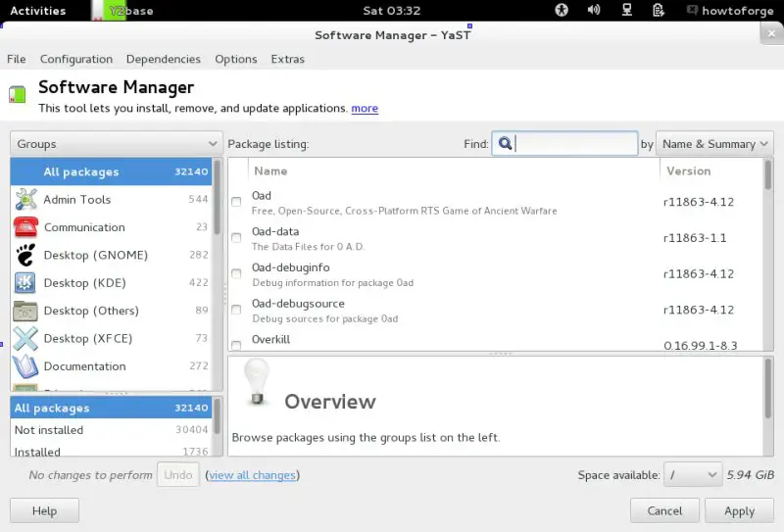Click the Undo button
The height and width of the screenshot is (532, 784).
[x=178, y=474]
